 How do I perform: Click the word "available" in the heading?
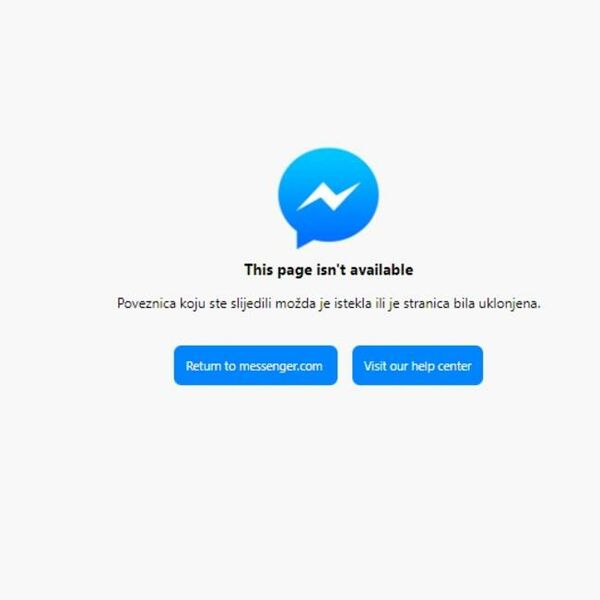tap(382, 270)
